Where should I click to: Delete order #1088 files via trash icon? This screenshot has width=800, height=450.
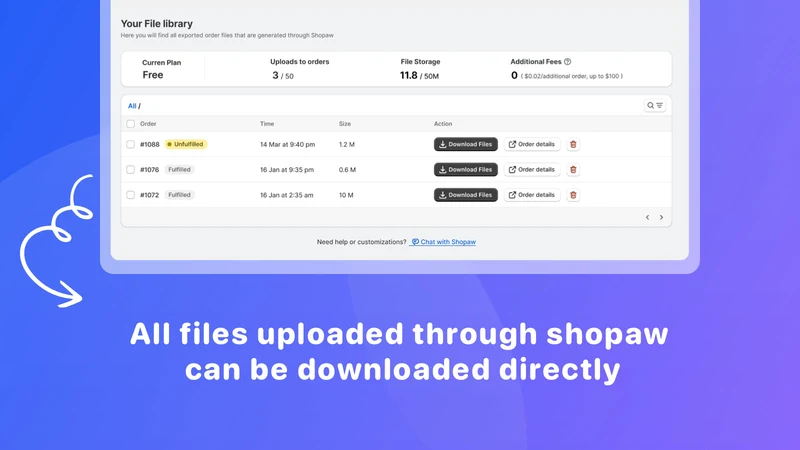pyautogui.click(x=573, y=144)
